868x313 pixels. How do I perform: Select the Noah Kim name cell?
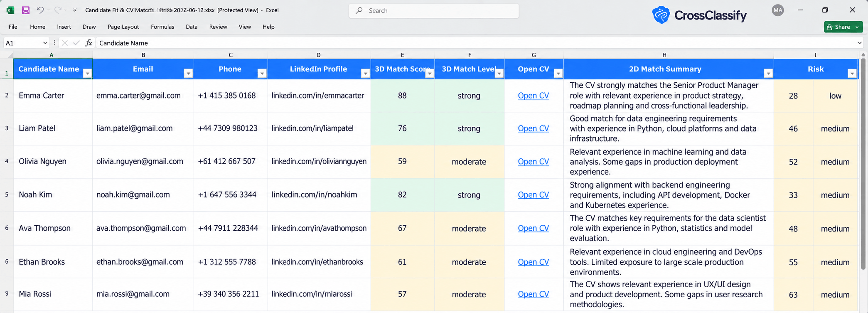[53, 195]
